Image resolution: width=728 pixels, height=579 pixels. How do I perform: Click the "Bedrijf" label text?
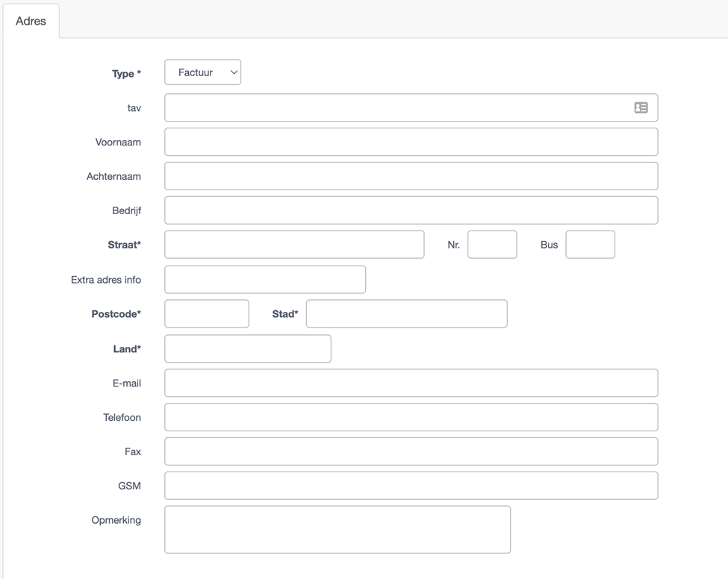pos(127,211)
